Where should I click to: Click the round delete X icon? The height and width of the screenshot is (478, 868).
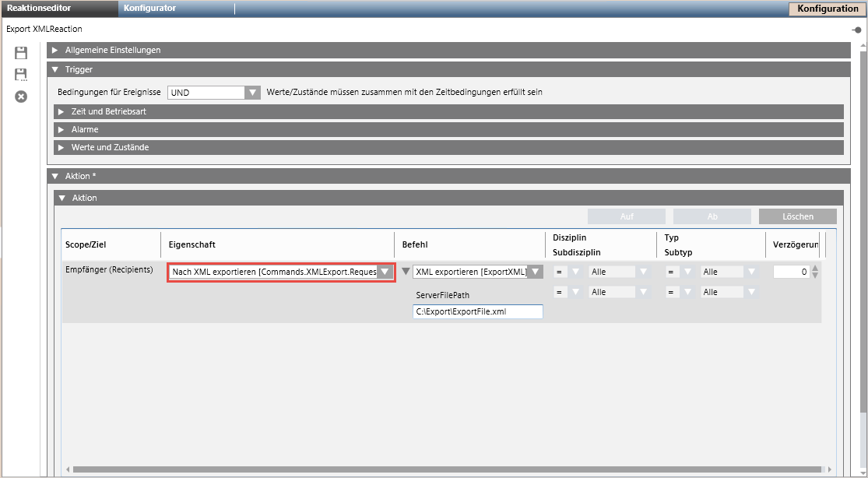pos(21,97)
